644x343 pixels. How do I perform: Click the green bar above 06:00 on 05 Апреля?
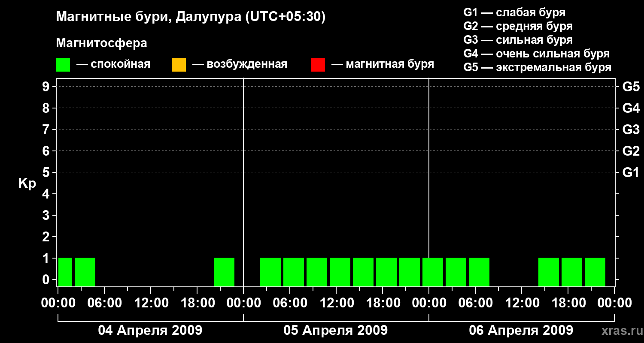[294, 272]
